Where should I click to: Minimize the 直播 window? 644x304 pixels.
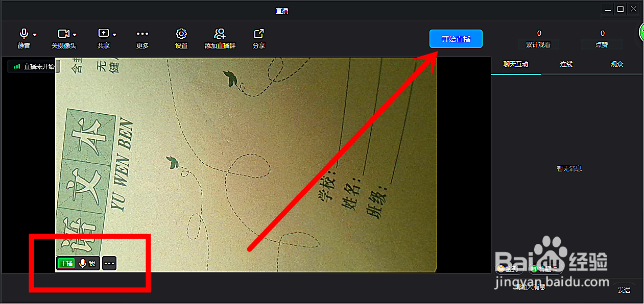pyautogui.click(x=608, y=9)
